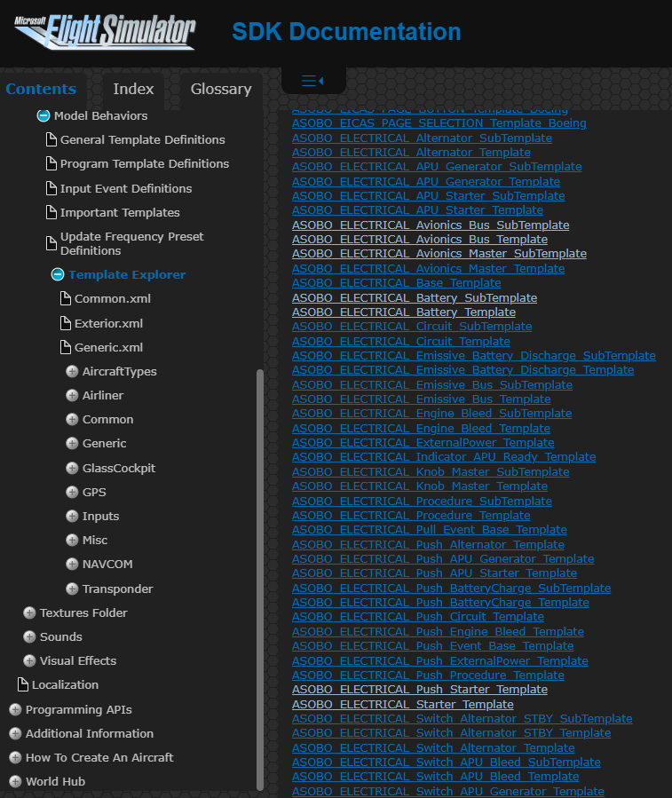Open the Common.xml page
Screen dimensions: 672x798
(113, 298)
